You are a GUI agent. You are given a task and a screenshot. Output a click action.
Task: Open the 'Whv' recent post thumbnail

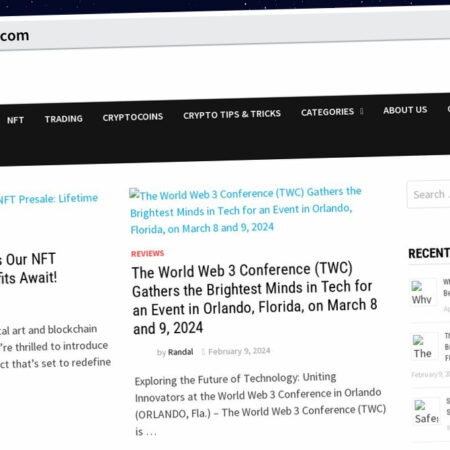pos(422,293)
